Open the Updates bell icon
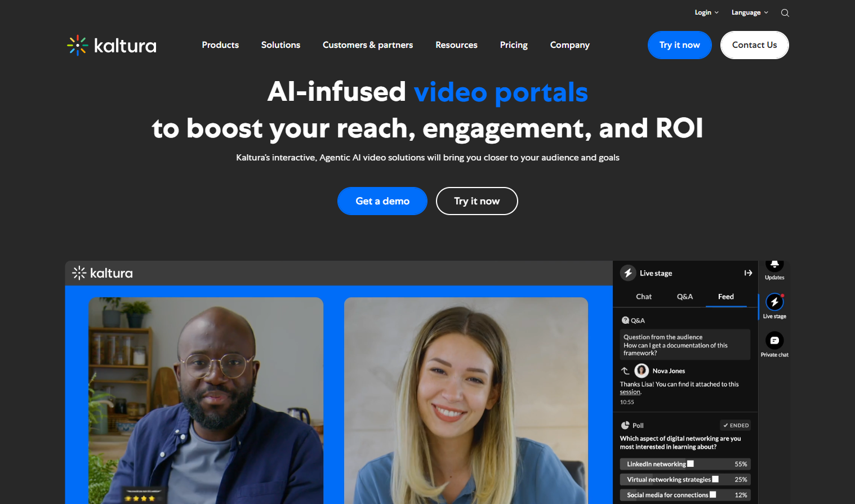The image size is (855, 504). click(774, 265)
